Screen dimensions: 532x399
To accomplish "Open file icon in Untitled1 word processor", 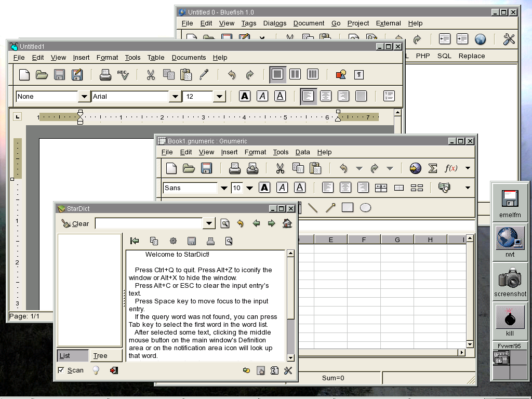I will tap(42, 75).
